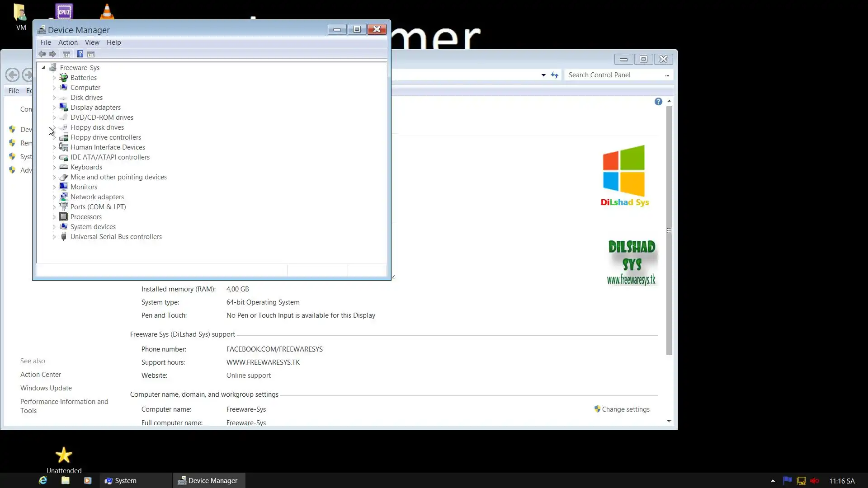
Task: Click the CPU-Z desktop icon
Action: (64, 12)
